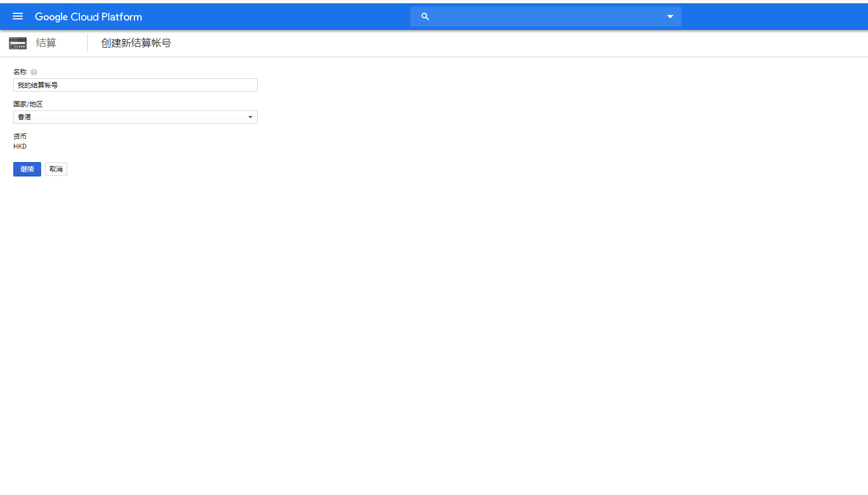Open the hamburger navigation menu
The height and width of the screenshot is (495, 868).
(x=18, y=17)
